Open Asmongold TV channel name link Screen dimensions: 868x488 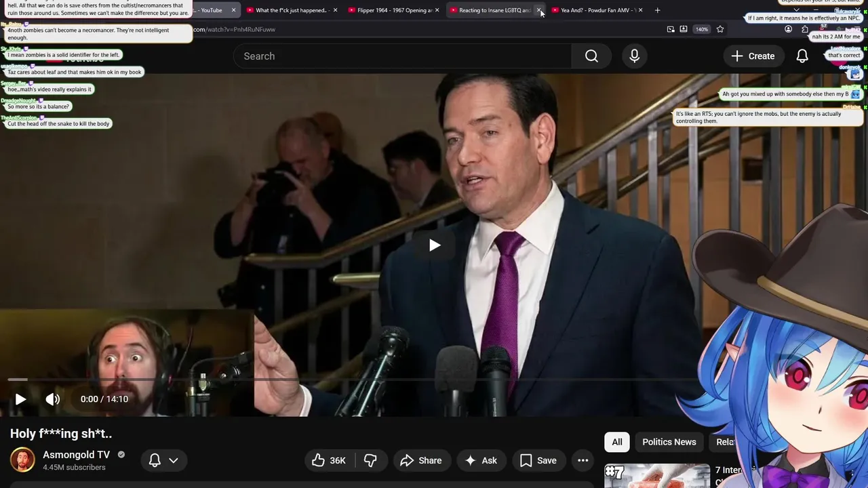click(x=76, y=455)
